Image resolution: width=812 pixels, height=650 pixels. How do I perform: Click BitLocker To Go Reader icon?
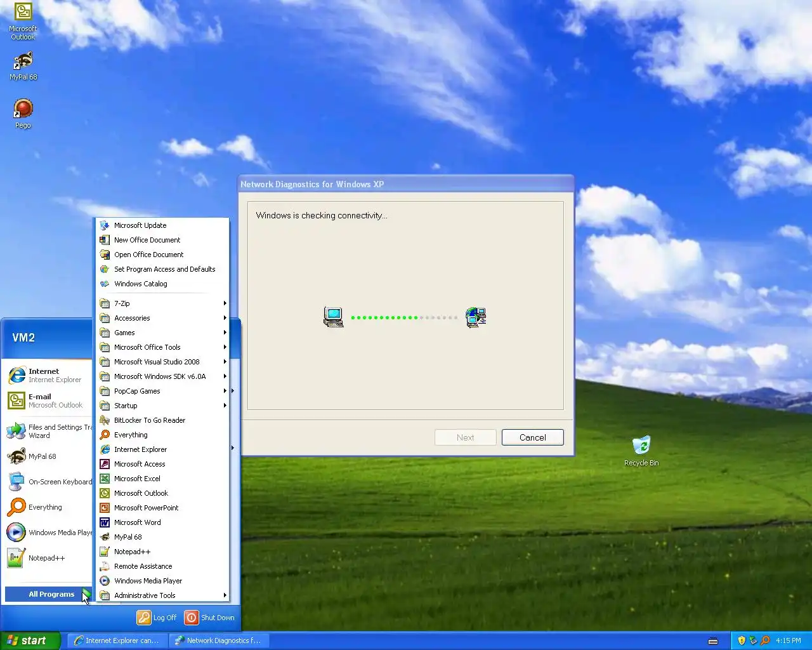point(105,420)
